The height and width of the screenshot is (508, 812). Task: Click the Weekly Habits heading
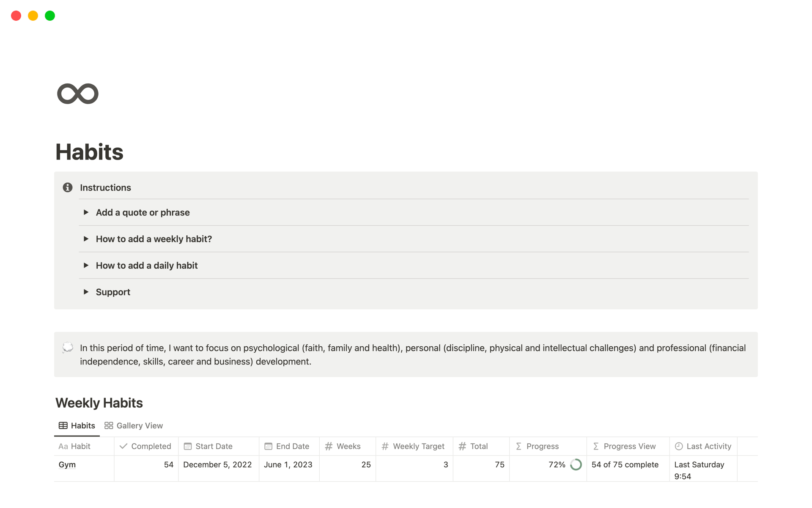[x=99, y=403]
